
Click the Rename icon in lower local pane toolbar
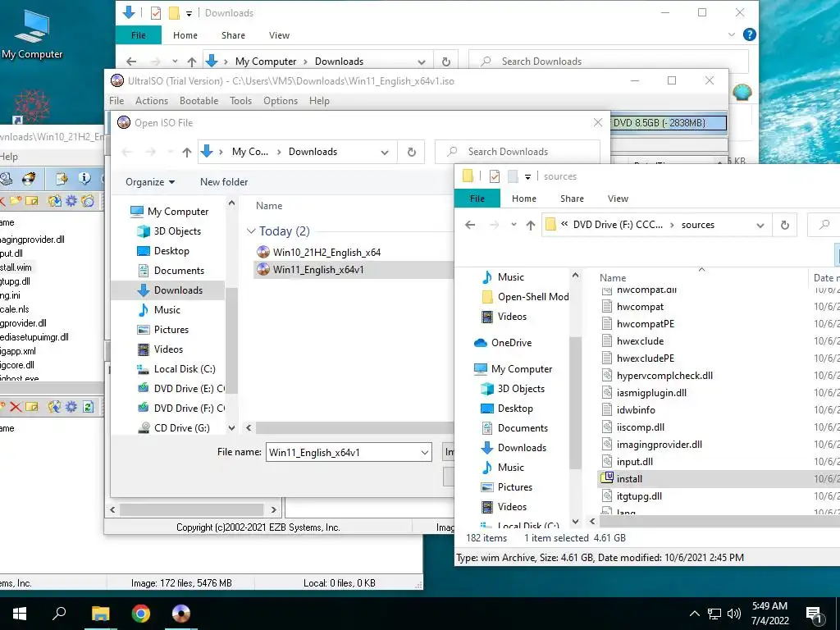(32, 407)
